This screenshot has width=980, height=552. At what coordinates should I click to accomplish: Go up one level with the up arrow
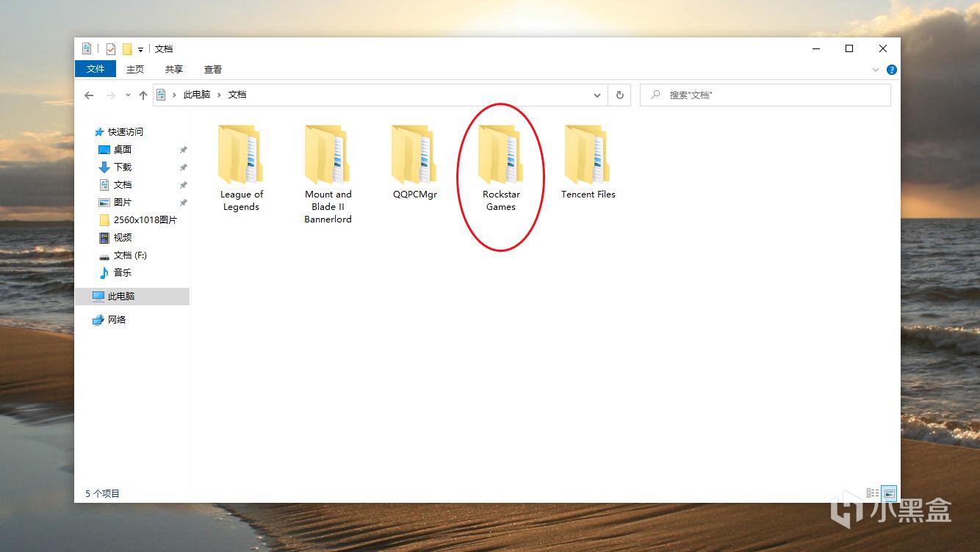tap(143, 95)
